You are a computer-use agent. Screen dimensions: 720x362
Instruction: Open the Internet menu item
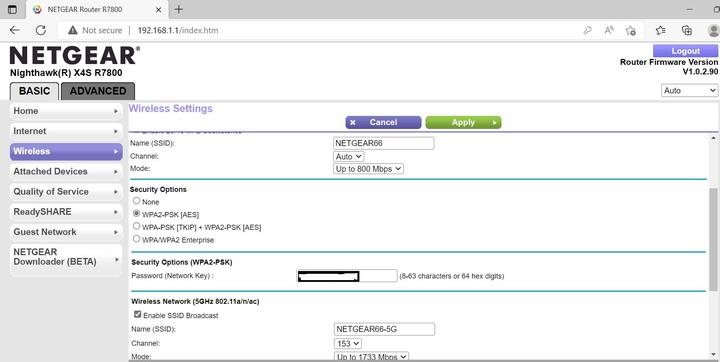click(x=66, y=131)
